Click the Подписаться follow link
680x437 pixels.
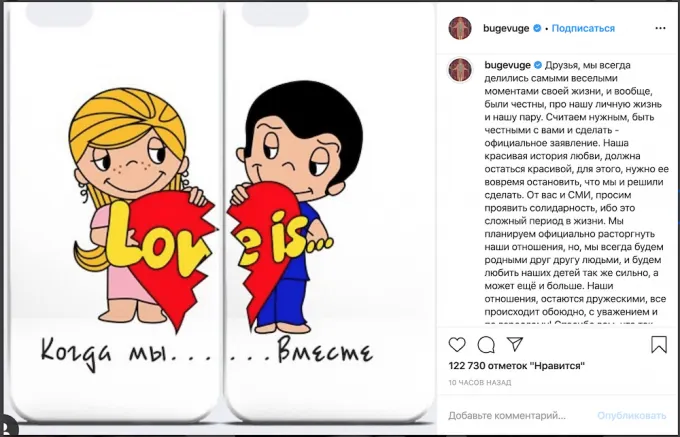(x=583, y=28)
